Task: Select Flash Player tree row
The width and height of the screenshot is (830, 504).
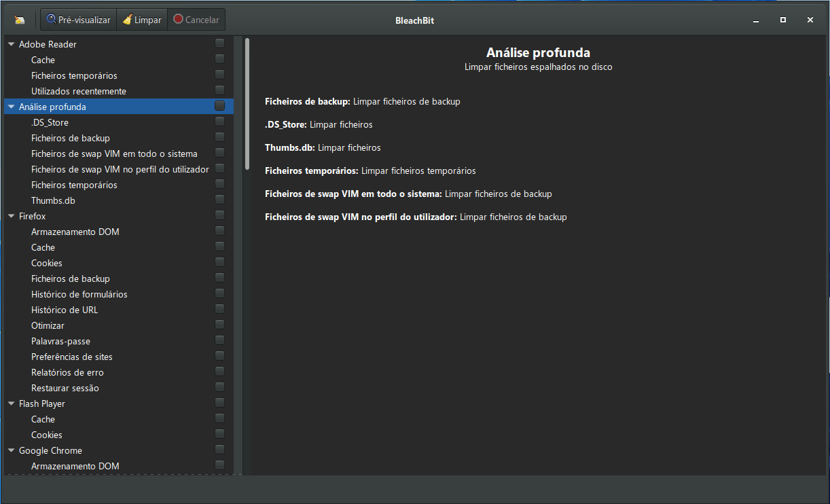Action: pos(119,403)
